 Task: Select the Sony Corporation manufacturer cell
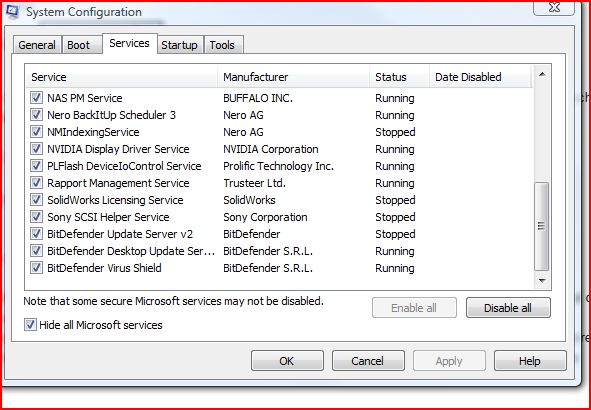265,217
